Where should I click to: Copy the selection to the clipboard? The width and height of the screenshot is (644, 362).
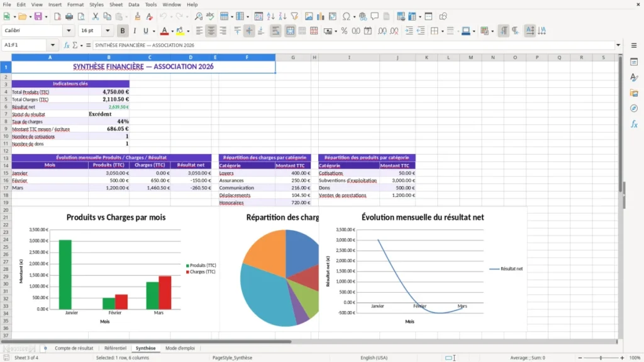[107, 16]
